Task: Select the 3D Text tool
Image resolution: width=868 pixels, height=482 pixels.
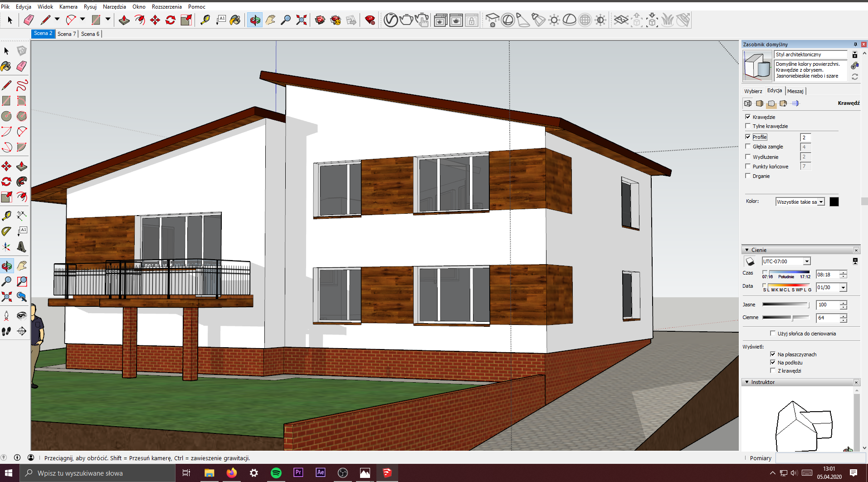Action: 22,247
